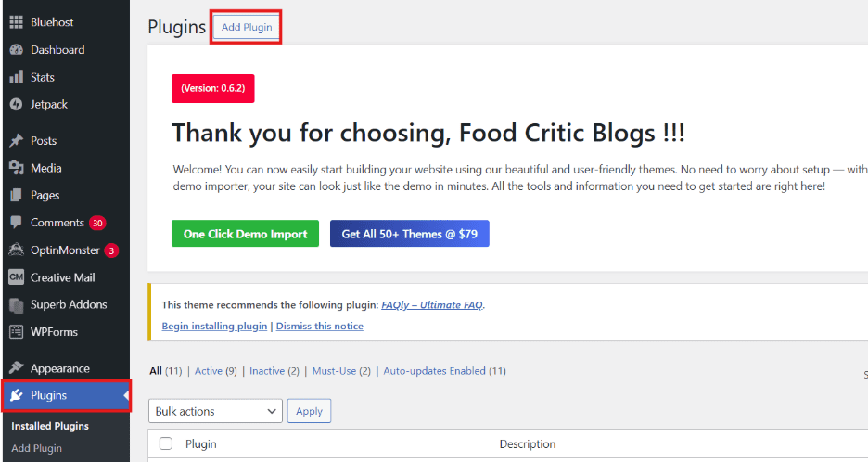Open the Media menu label
Viewport: 868px width, 462px height.
pos(46,168)
